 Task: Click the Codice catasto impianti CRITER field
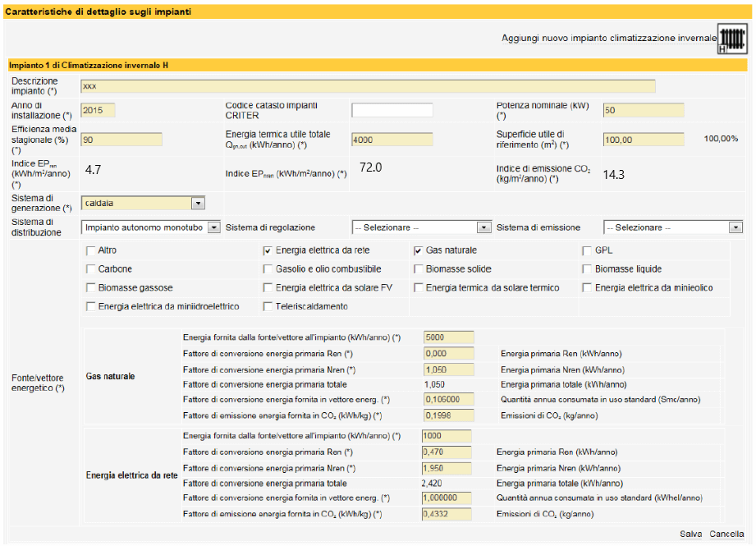coord(392,111)
